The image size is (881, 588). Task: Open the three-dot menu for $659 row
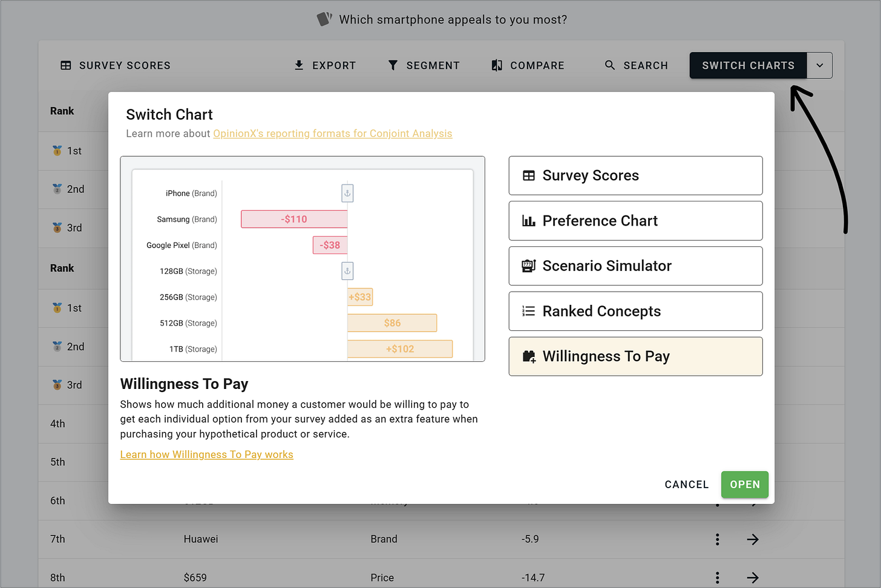point(718,578)
